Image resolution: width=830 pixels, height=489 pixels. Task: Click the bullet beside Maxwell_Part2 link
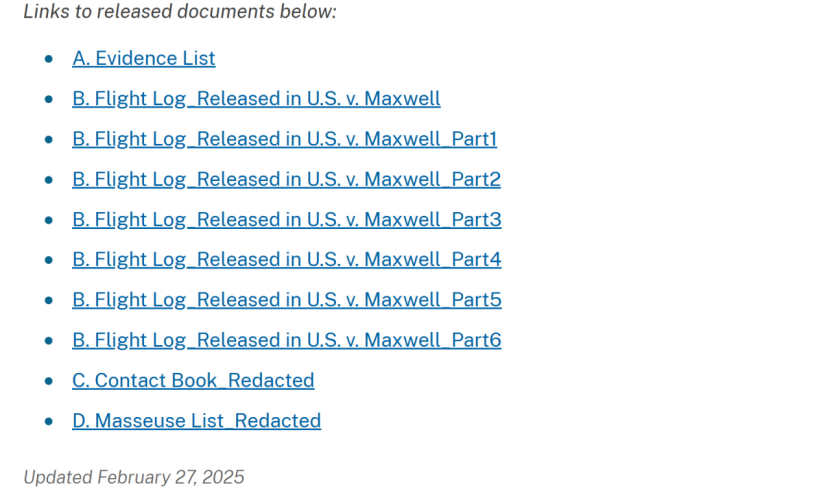click(49, 179)
